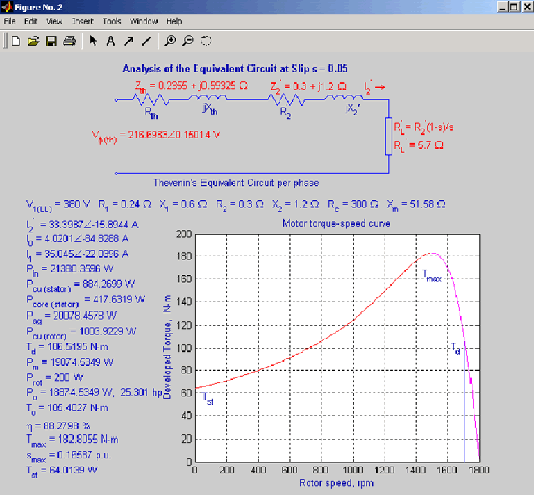Click the R1 = 0.24 Ω parameter

click(124, 205)
